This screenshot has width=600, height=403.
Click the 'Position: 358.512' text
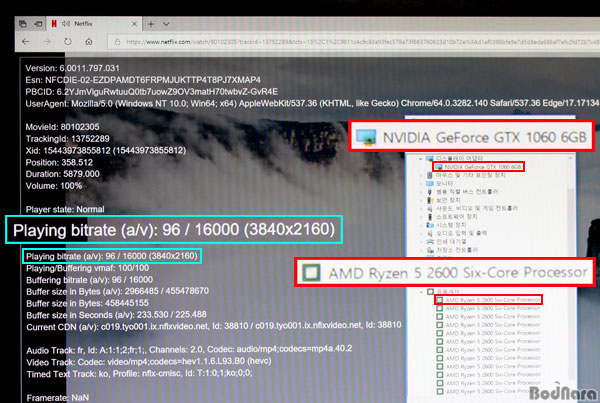59,162
